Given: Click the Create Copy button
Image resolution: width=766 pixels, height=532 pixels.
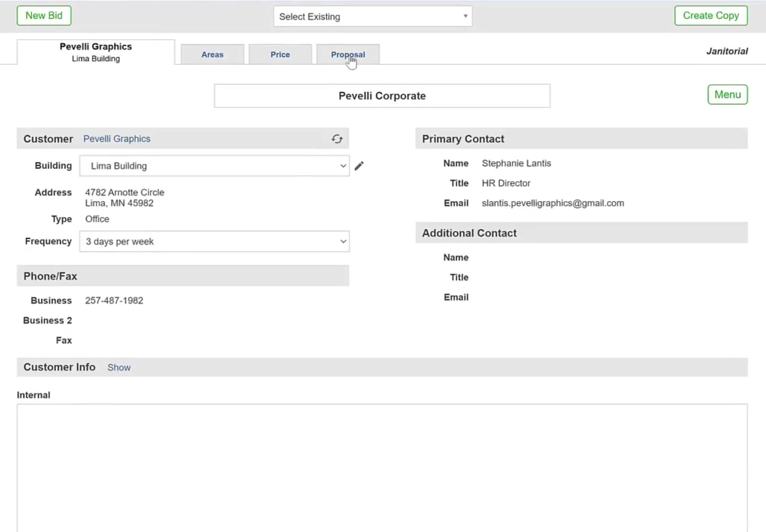Looking at the screenshot, I should pyautogui.click(x=711, y=15).
